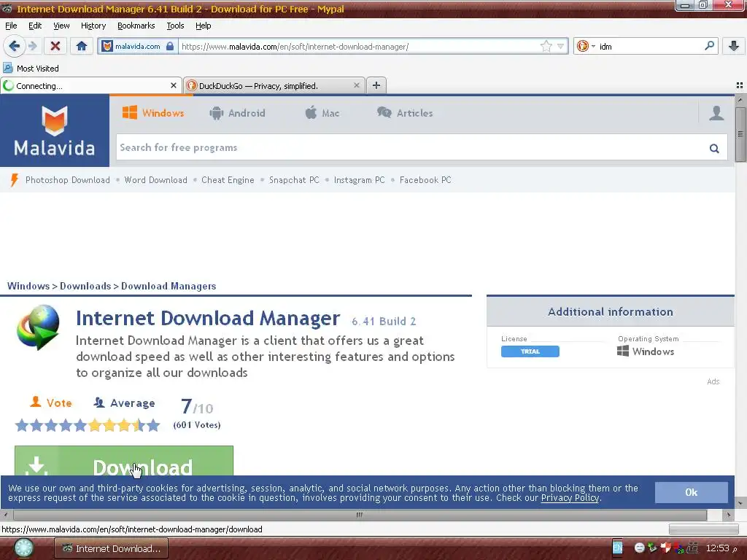The image size is (747, 560).
Task: Open the Word Download link
Action: (x=156, y=180)
